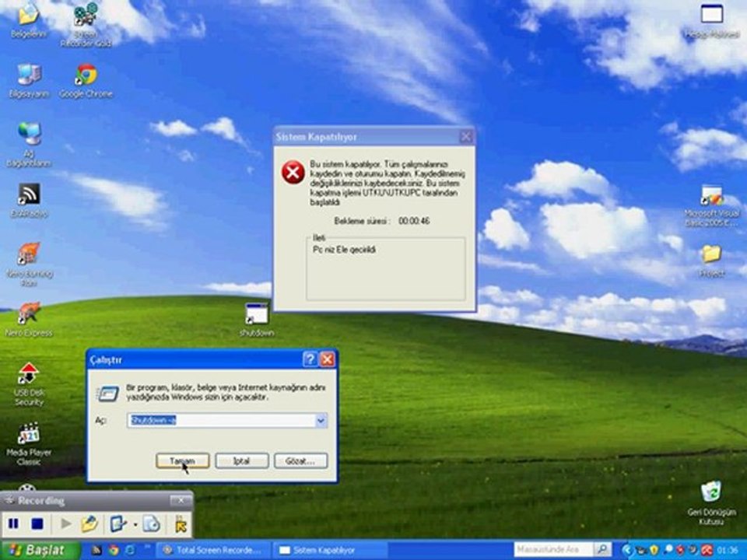Image resolution: width=747 pixels, height=560 pixels.
Task: Select the Nero Express desktop icon
Action: click(29, 319)
